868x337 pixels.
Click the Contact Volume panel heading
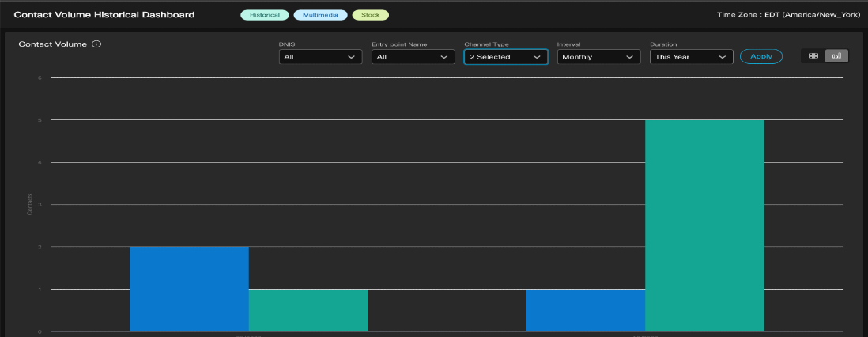click(52, 44)
